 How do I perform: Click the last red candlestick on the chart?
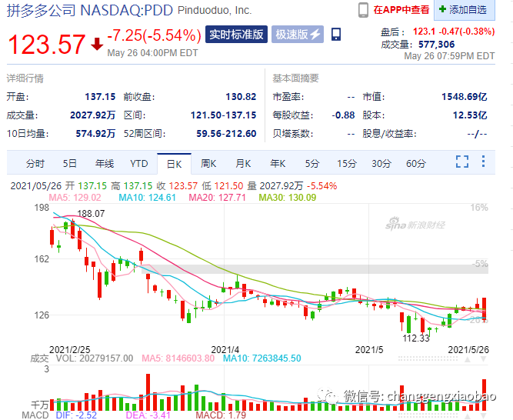tap(485, 308)
